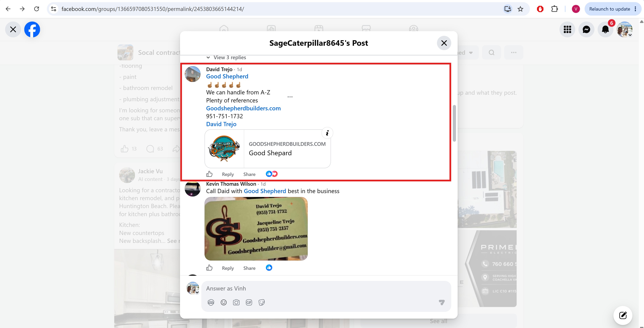Click the post dialog scrollbar
Viewport: 644px width, 328px height.
(454, 123)
